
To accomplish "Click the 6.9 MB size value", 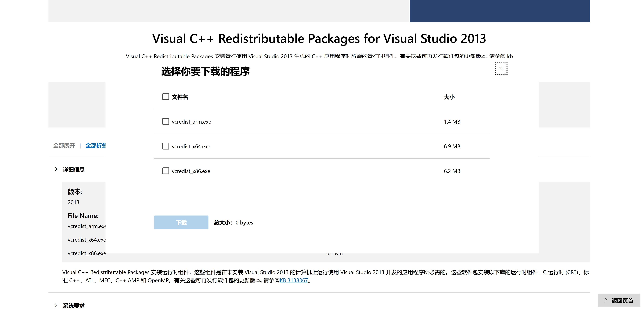I will click(452, 146).
